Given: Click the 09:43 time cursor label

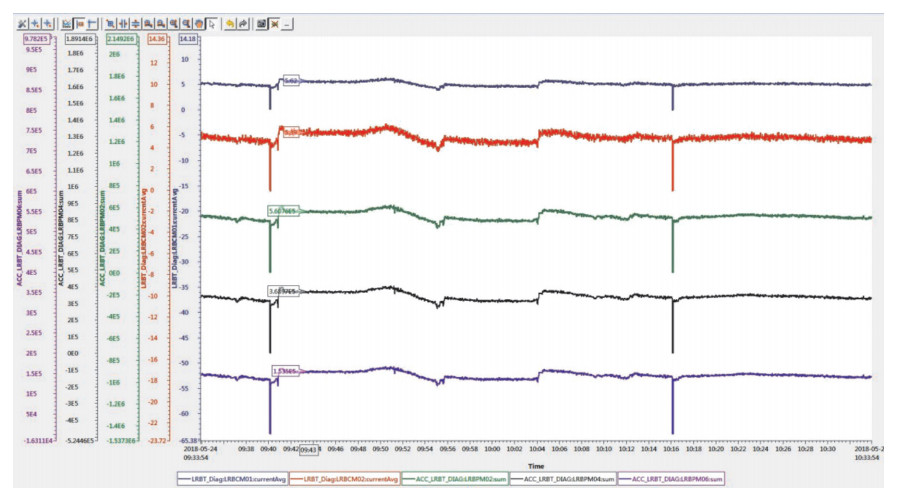Looking at the screenshot, I should 309,450.
